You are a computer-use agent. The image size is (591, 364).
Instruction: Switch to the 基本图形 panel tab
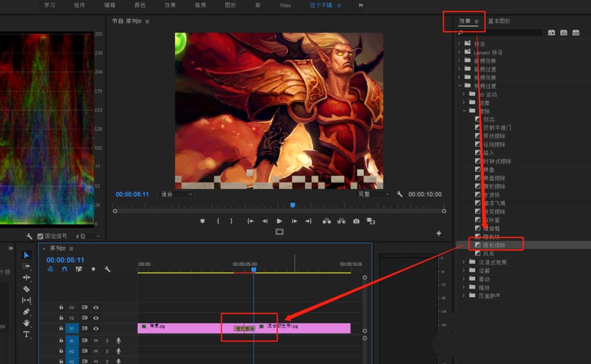pyautogui.click(x=499, y=21)
